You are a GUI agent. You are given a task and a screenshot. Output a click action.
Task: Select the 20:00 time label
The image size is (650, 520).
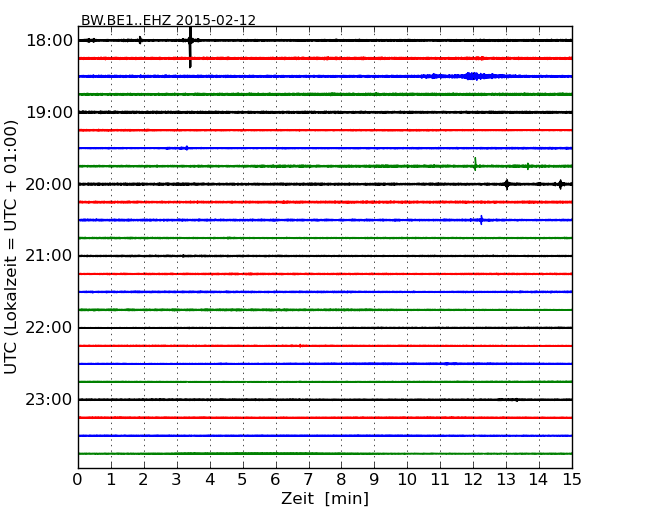(x=49, y=184)
